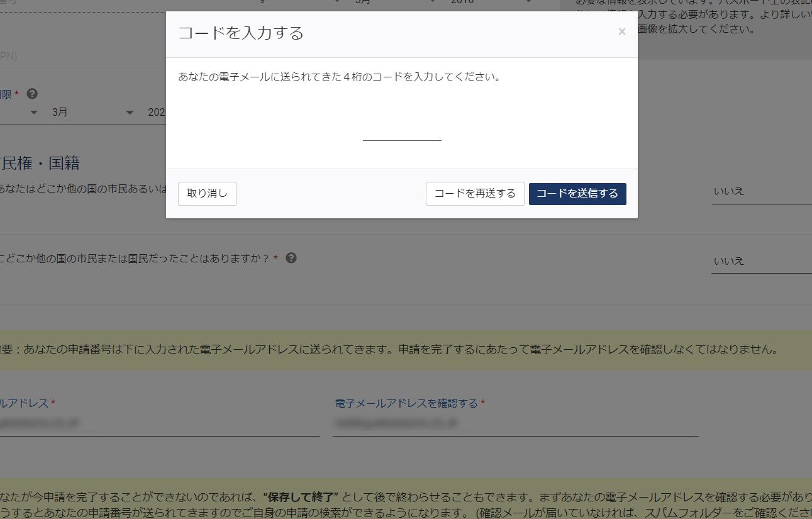Click the コードを入力する dialog title
The height and width of the screenshot is (519, 812).
pos(241,33)
